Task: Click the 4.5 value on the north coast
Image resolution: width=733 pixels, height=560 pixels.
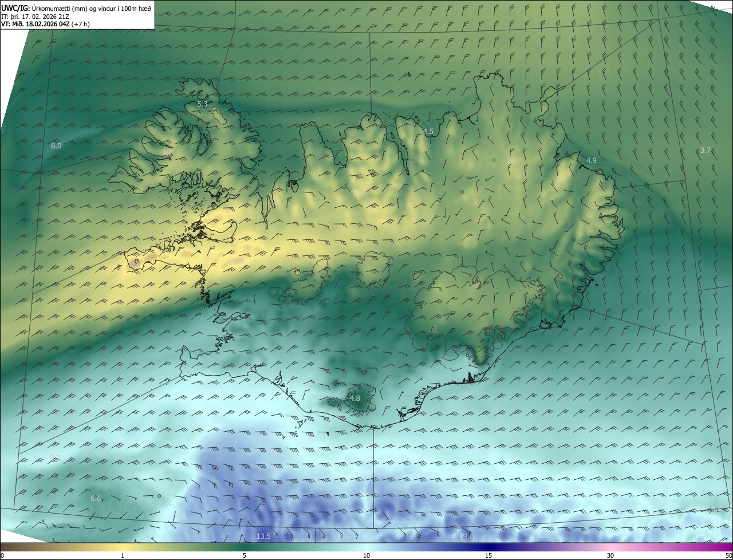Action: (x=428, y=132)
